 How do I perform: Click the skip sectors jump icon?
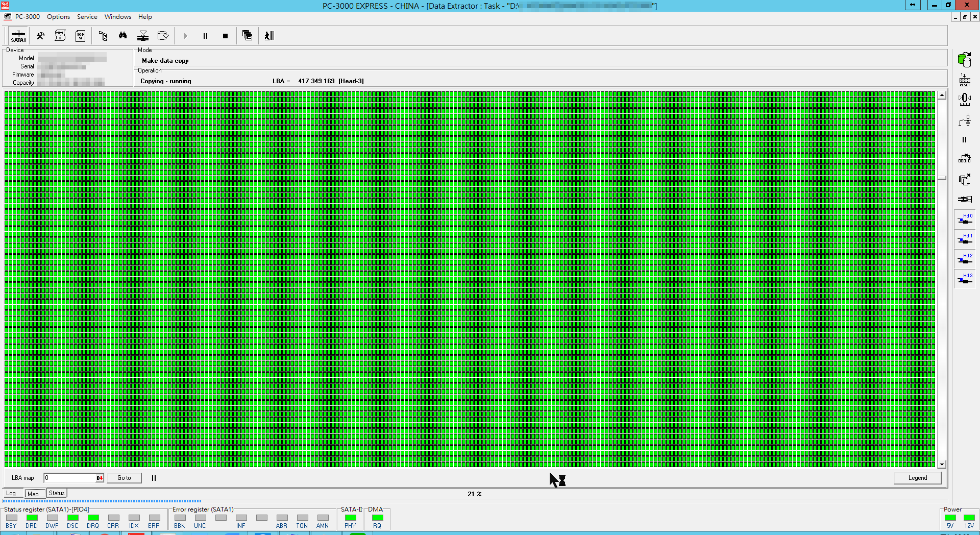(964, 159)
